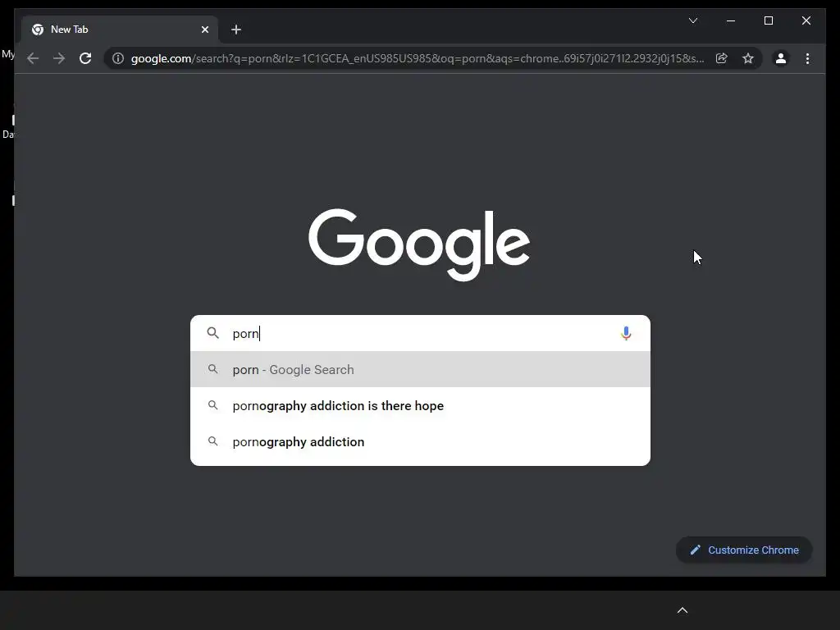Click the browser back arrow
The width and height of the screenshot is (840, 630).
point(33,58)
